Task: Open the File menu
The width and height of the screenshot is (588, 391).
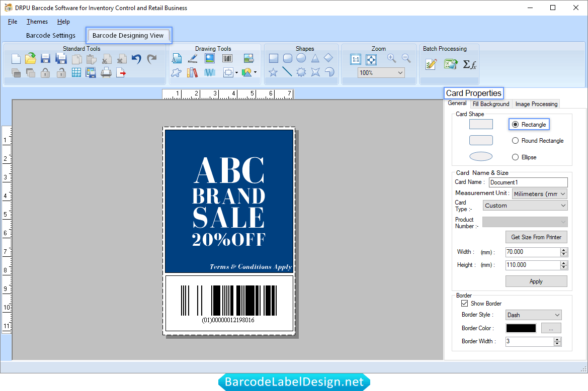Action: (13, 22)
